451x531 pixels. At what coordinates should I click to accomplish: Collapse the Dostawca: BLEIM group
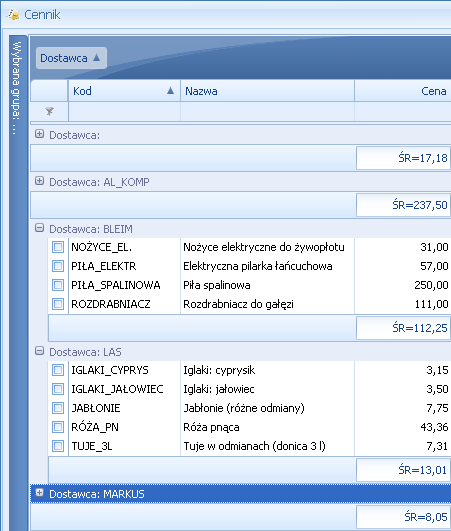pyautogui.click(x=40, y=228)
